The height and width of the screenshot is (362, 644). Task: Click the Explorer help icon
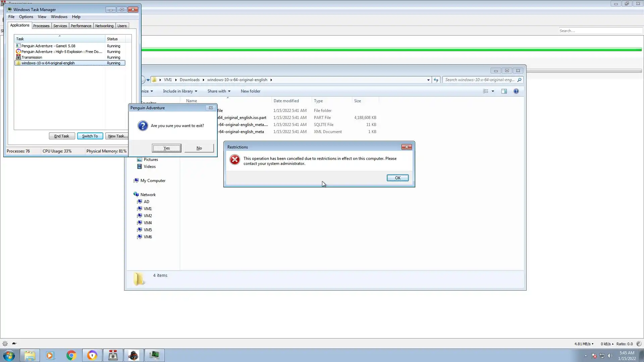(x=516, y=91)
